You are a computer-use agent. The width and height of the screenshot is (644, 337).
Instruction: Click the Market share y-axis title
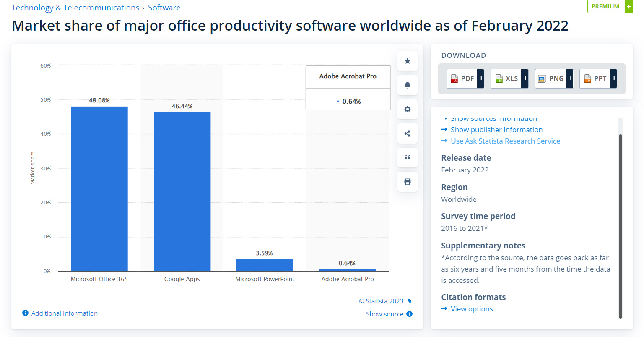click(33, 168)
